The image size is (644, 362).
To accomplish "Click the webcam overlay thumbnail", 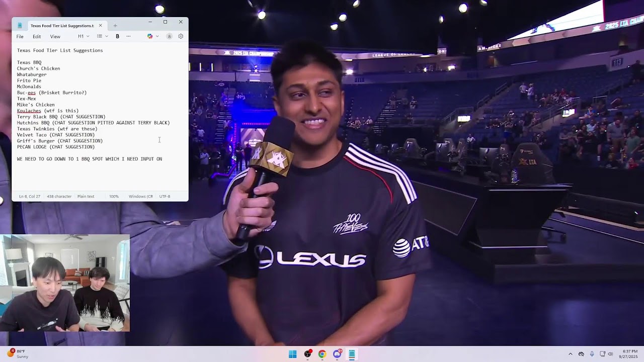I will [x=65, y=283].
